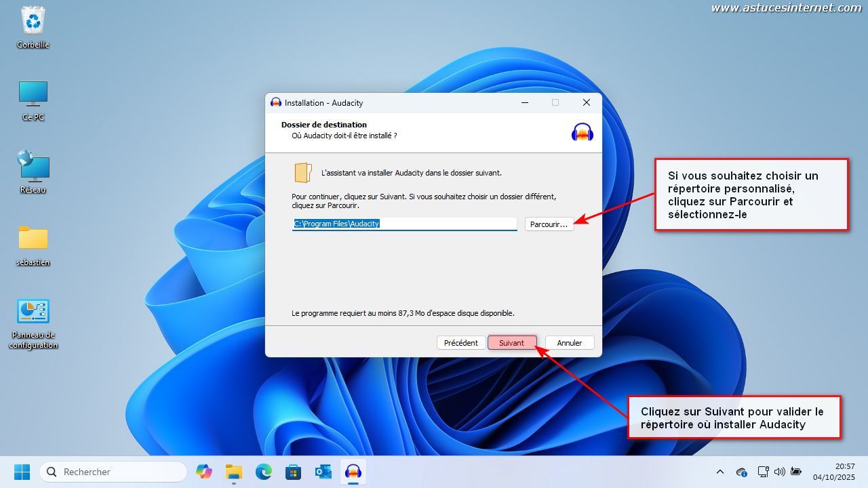868x488 pixels.
Task: Click the installation path text field
Action: click(x=404, y=224)
